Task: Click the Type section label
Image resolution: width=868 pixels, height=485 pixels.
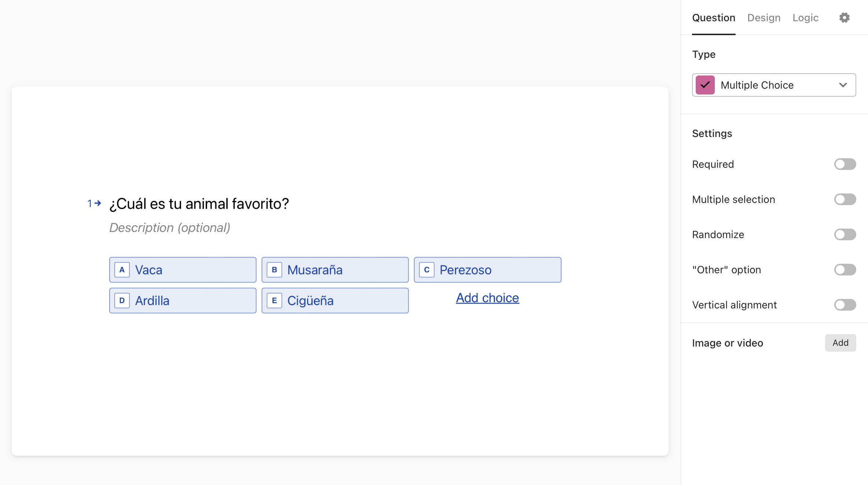Action: 704,54
